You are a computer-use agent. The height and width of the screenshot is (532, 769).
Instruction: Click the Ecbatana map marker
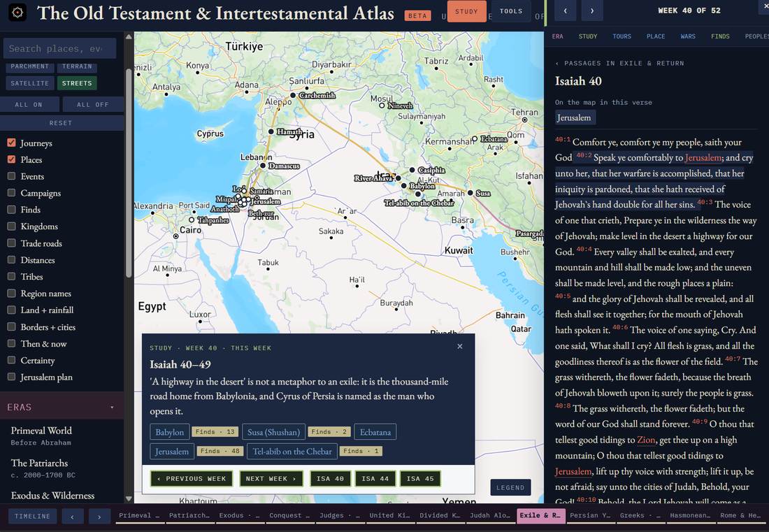474,138
